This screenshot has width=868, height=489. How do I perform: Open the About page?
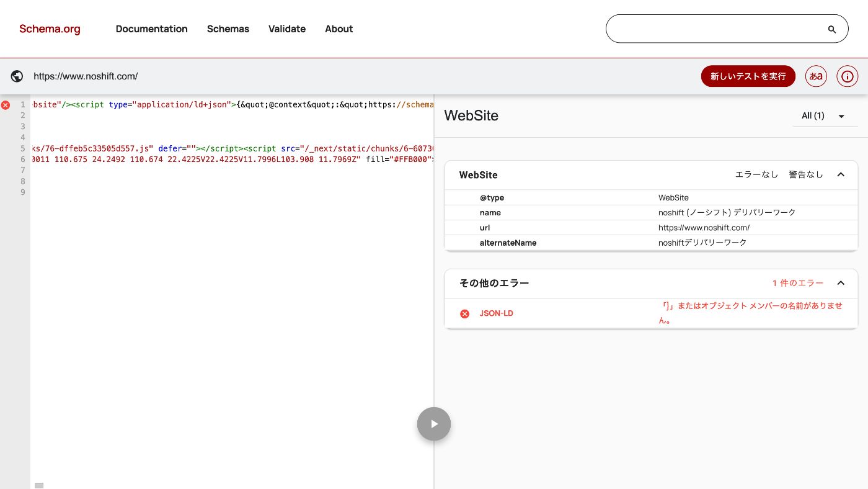(x=339, y=29)
